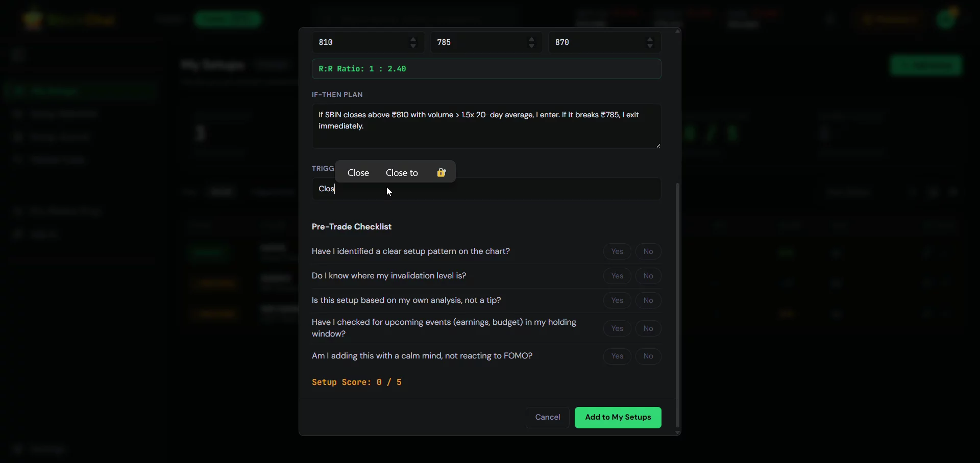Choose the 'Close to' autocomplete suggestion
The image size is (980, 463).
tap(402, 173)
